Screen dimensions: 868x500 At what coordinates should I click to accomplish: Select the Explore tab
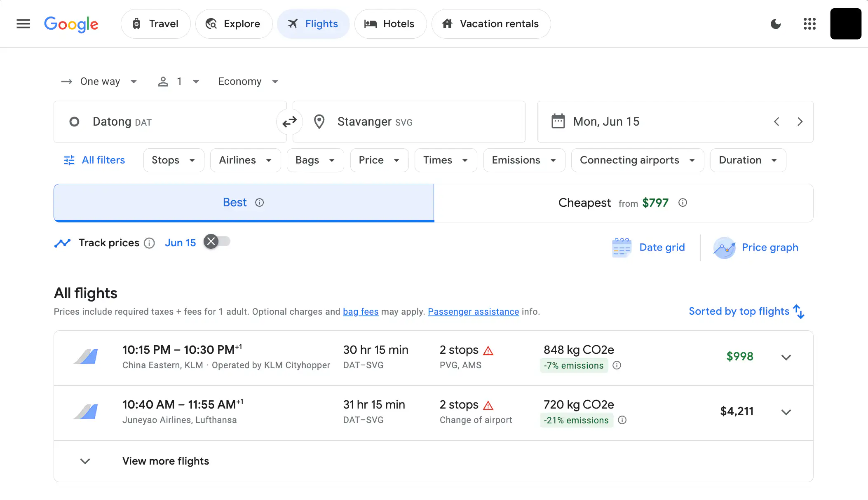click(234, 24)
